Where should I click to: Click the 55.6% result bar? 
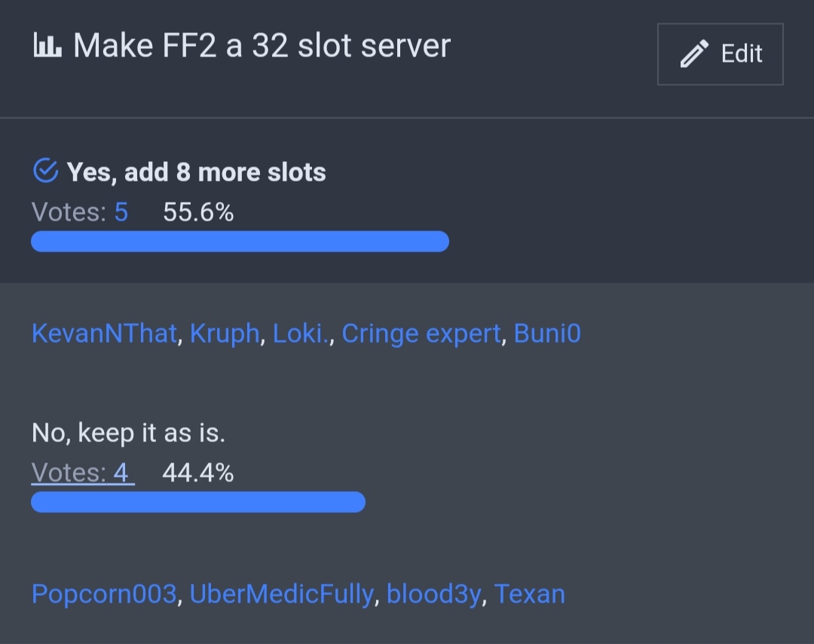(240, 241)
